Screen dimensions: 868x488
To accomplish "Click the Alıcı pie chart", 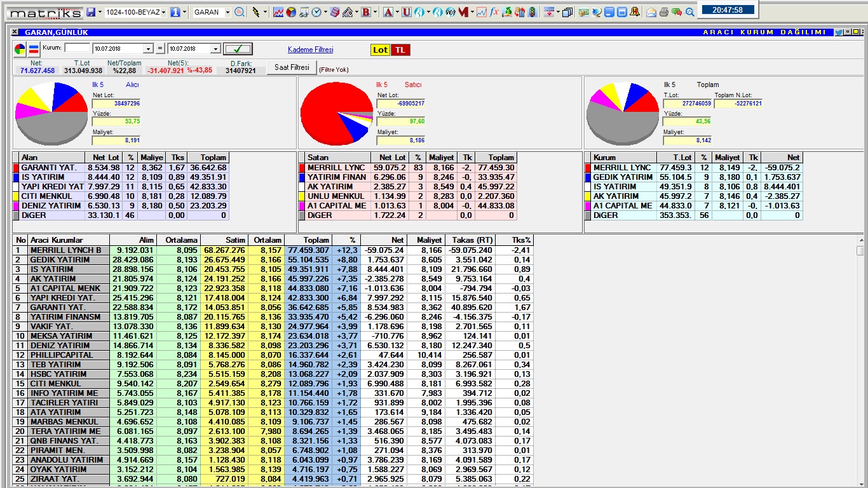I will pyautogui.click(x=51, y=113).
